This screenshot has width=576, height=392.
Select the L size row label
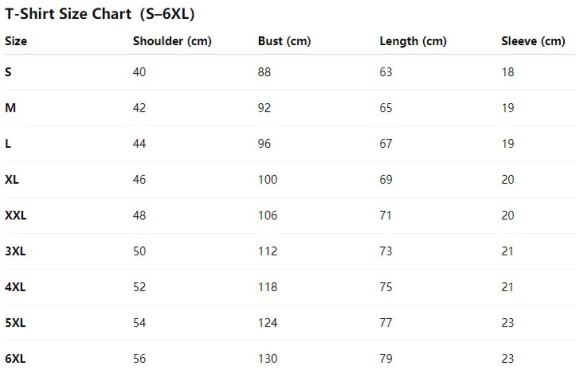[x=8, y=143]
